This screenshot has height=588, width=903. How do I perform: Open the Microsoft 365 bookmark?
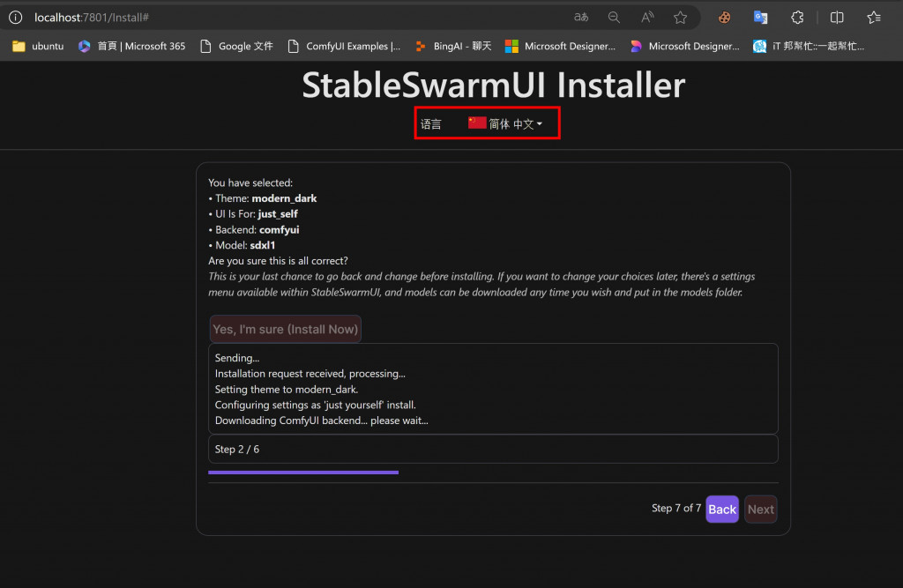pyautogui.click(x=132, y=46)
